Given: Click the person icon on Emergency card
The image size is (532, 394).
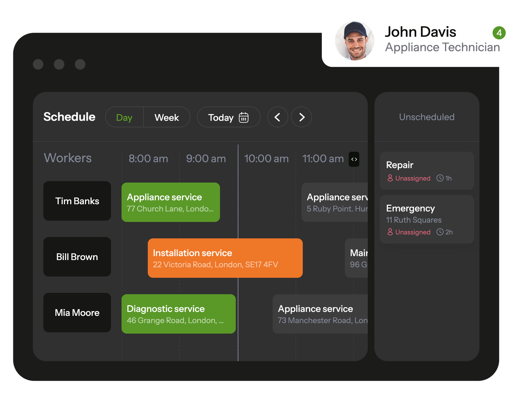Looking at the screenshot, I should [390, 232].
